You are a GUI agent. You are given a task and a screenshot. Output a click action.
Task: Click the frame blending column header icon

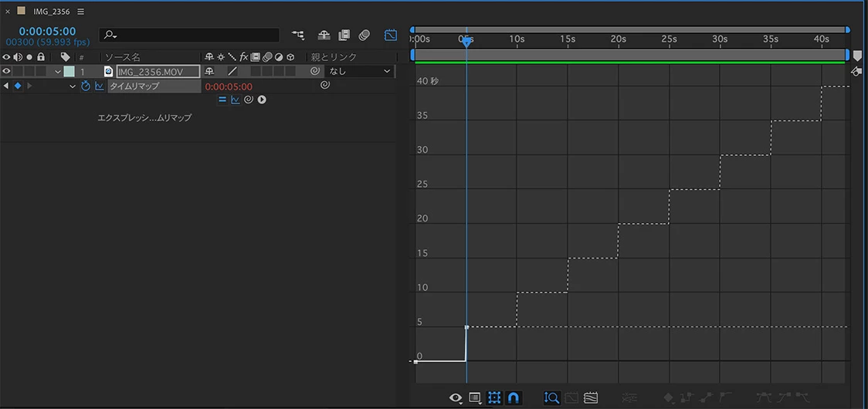pyautogui.click(x=255, y=56)
